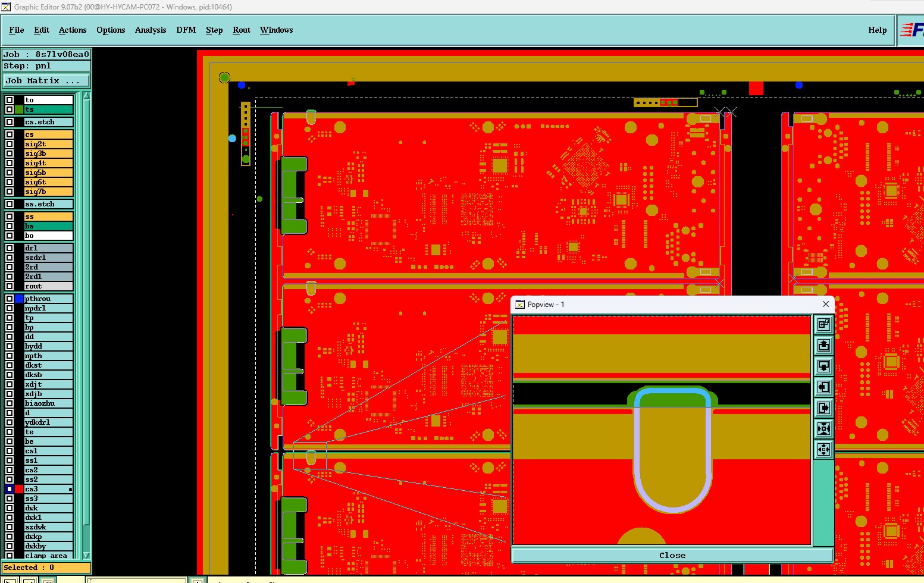Toggle the checkbox for layer cs.etch

[10, 122]
